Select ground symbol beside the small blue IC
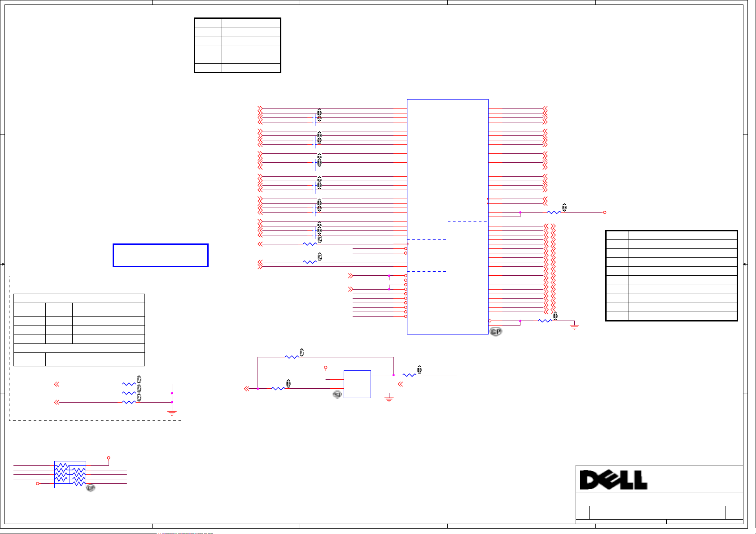The image size is (756, 534). tap(389, 399)
